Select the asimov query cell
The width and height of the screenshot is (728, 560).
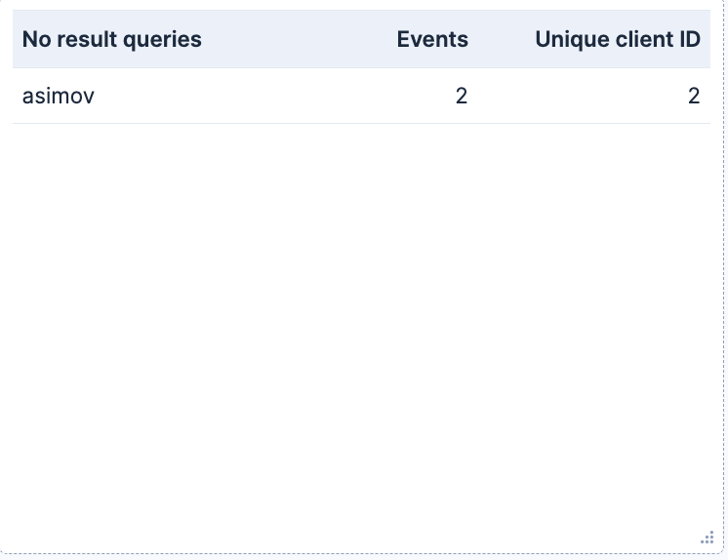coord(58,97)
